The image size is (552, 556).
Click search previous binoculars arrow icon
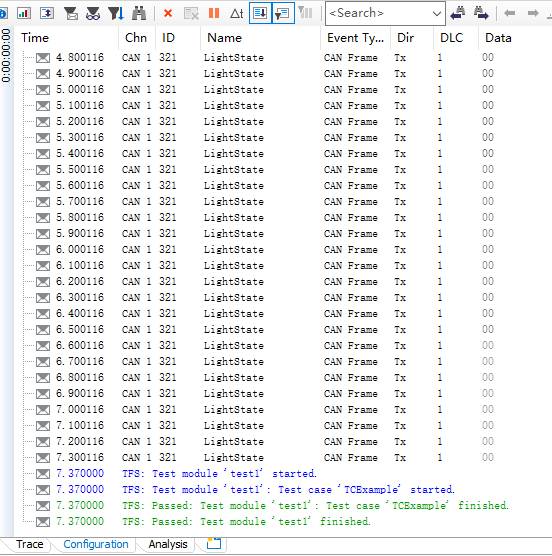[458, 13]
